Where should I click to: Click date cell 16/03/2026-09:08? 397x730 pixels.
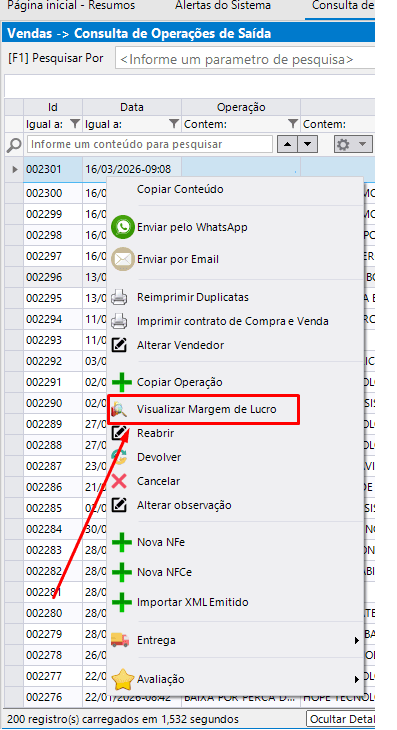(132, 169)
